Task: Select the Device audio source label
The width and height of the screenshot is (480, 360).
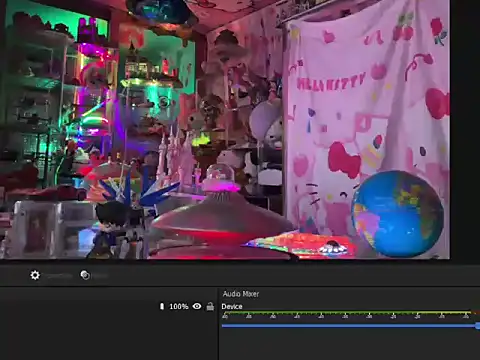Action: pos(232,306)
